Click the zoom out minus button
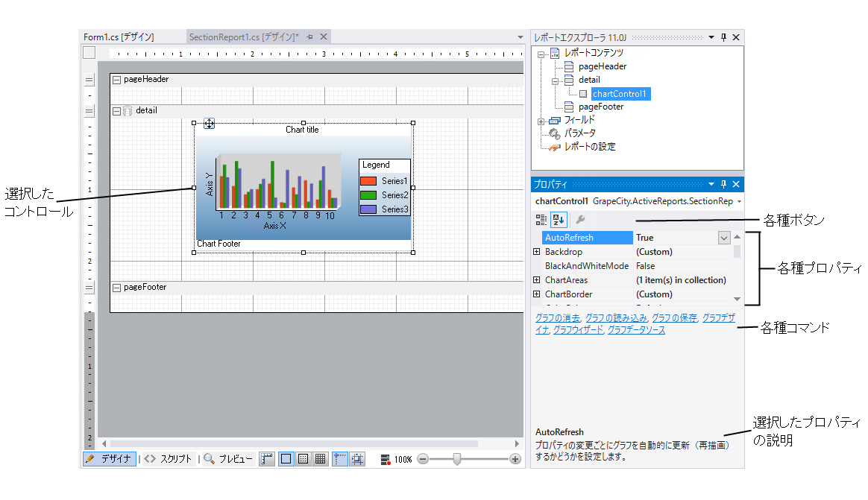 (423, 459)
